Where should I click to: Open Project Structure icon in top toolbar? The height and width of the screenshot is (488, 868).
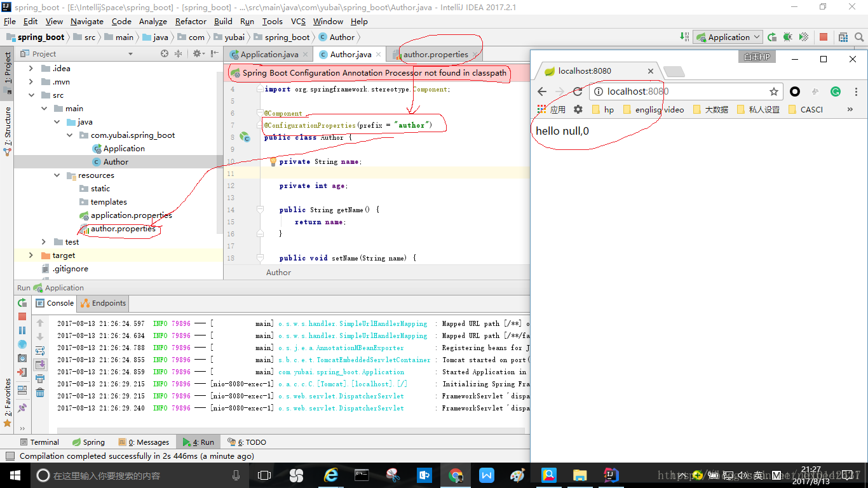click(x=843, y=37)
